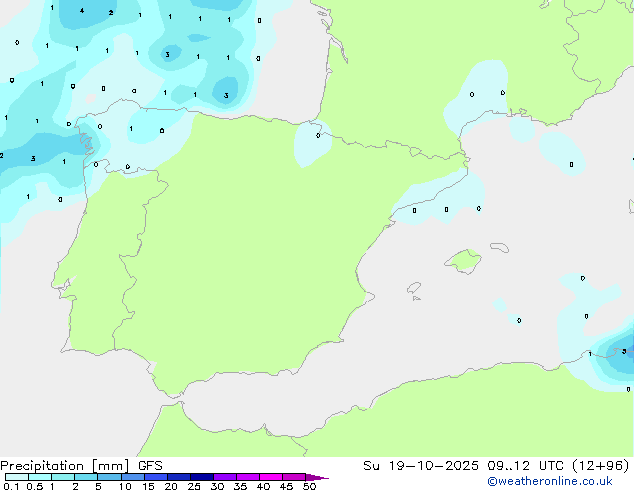634x490 pixels.
Task: Select the 5–10 mm legend swatch
Action: (x=109, y=477)
